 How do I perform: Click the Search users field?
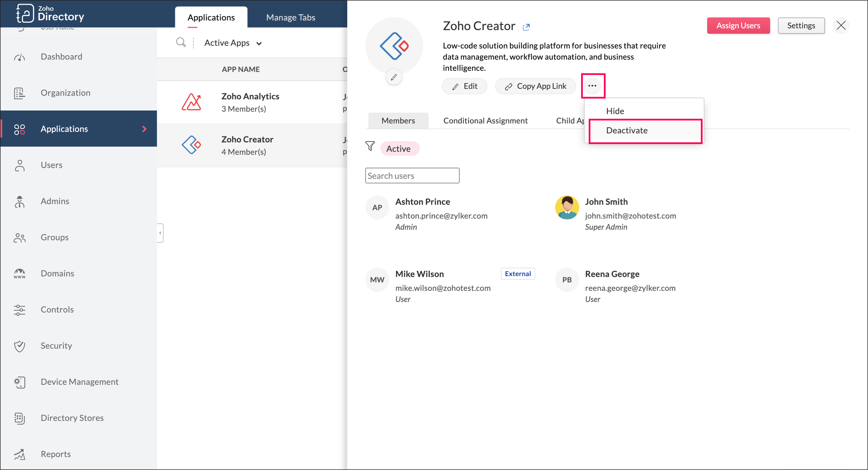(x=412, y=176)
